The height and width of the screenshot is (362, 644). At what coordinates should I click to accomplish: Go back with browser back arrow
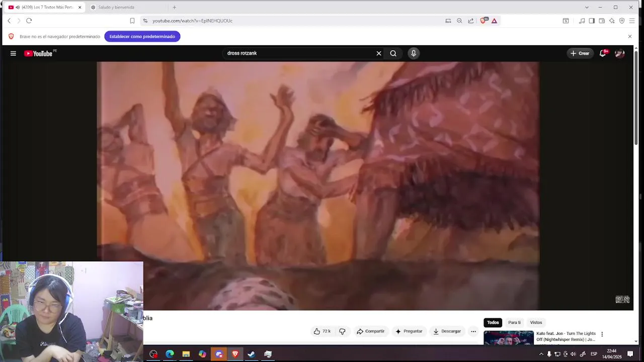9,21
